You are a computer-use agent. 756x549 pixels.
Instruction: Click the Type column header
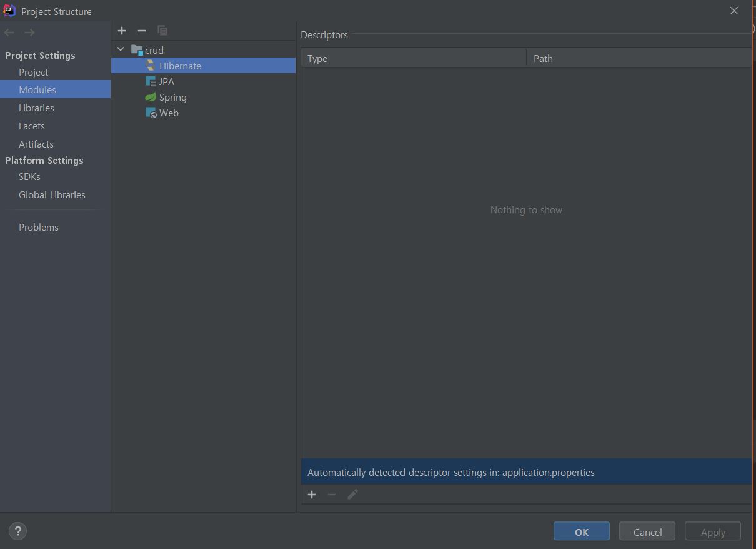tap(414, 58)
